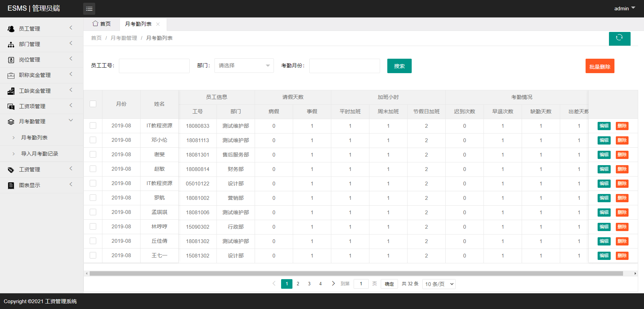
Task: Check the row for 罗航
Action: click(x=93, y=198)
